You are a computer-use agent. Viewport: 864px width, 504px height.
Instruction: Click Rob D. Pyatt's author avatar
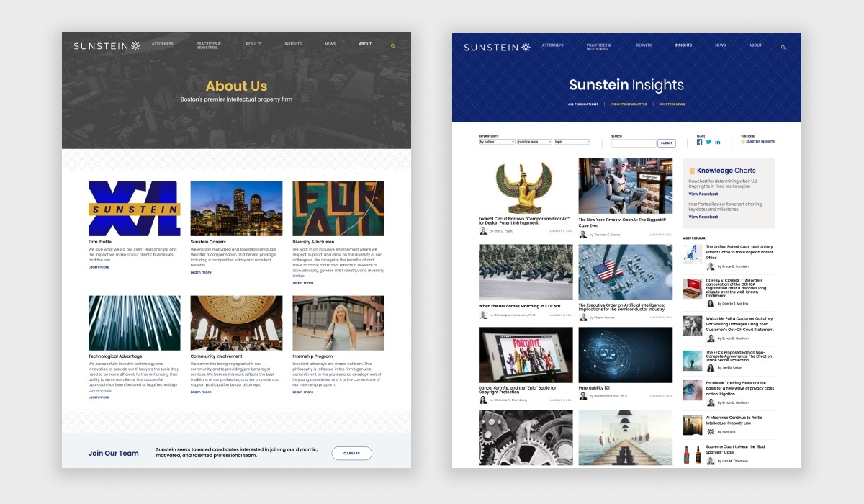(x=483, y=231)
